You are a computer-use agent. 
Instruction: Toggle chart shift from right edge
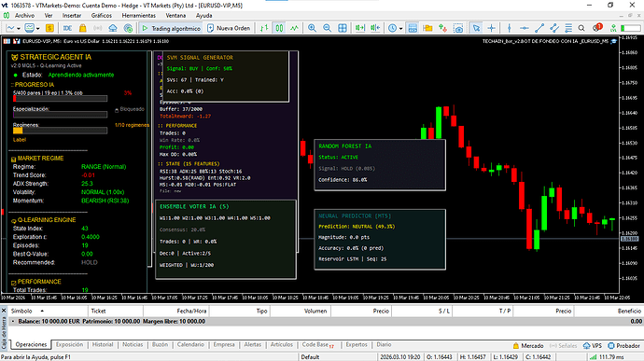tap(375, 28)
